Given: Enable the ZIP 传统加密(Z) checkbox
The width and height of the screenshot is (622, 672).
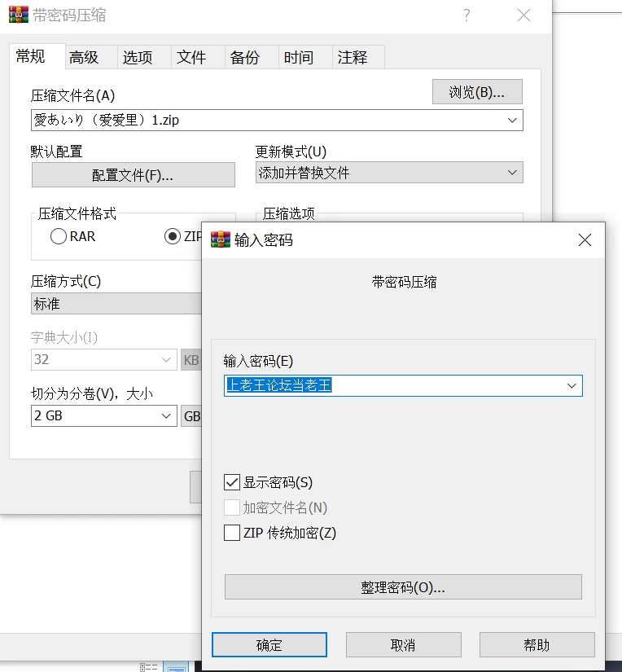Looking at the screenshot, I should click(232, 534).
